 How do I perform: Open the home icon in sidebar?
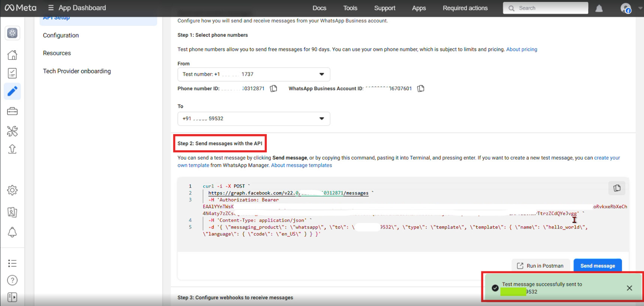(x=12, y=55)
